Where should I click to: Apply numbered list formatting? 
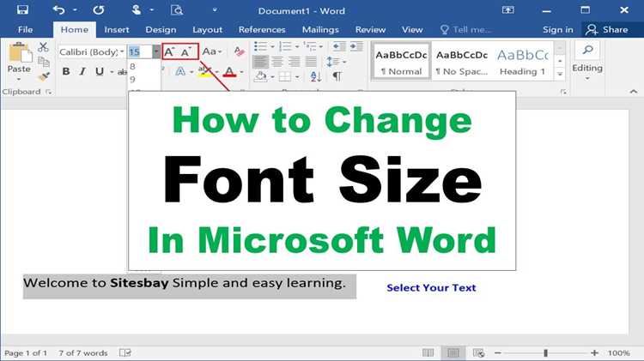point(285,46)
